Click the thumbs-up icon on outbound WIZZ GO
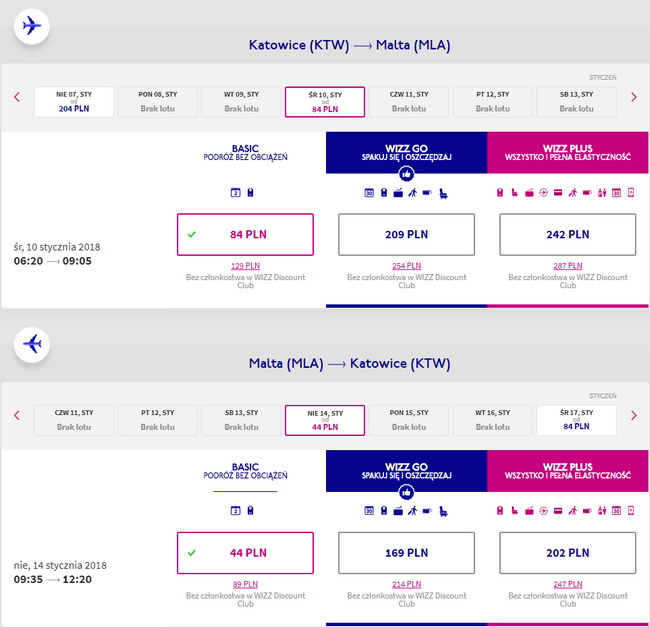The height and width of the screenshot is (627, 650). coord(406,173)
